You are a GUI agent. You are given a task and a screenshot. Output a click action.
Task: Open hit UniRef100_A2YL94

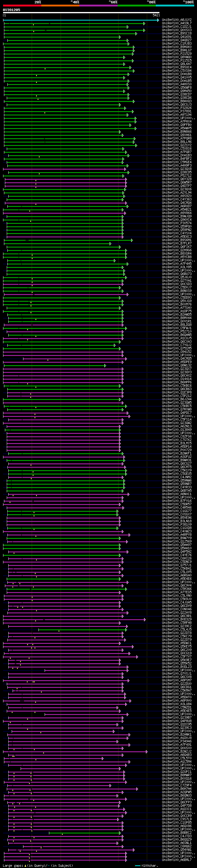(x=177, y=192)
